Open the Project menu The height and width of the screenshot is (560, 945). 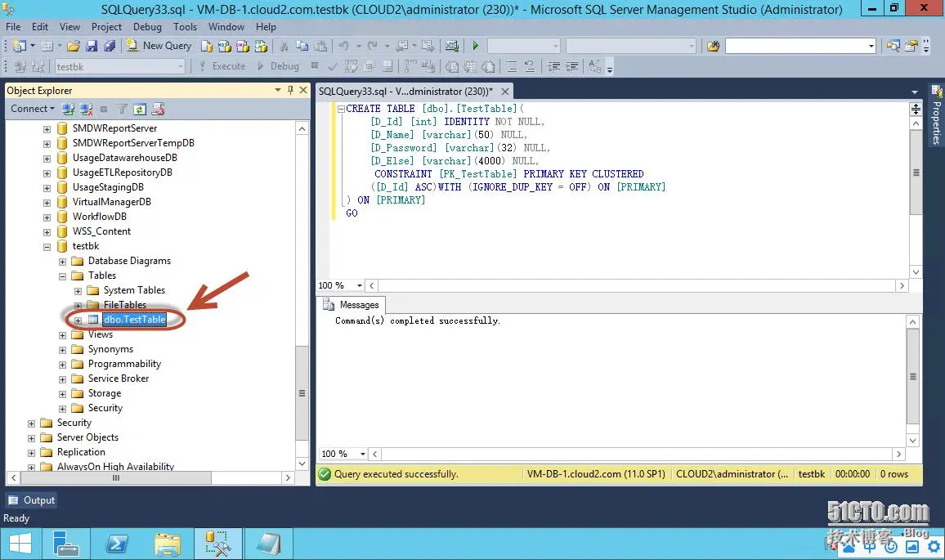[106, 27]
